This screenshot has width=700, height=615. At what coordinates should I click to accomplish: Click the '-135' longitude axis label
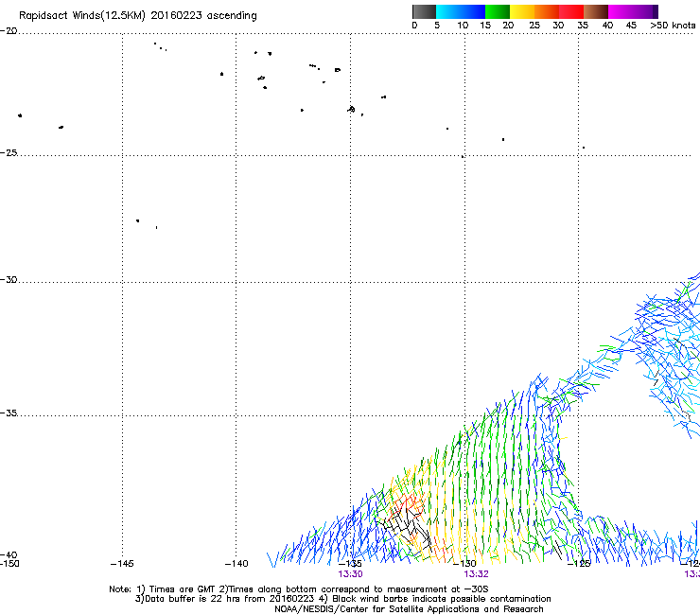click(x=350, y=564)
